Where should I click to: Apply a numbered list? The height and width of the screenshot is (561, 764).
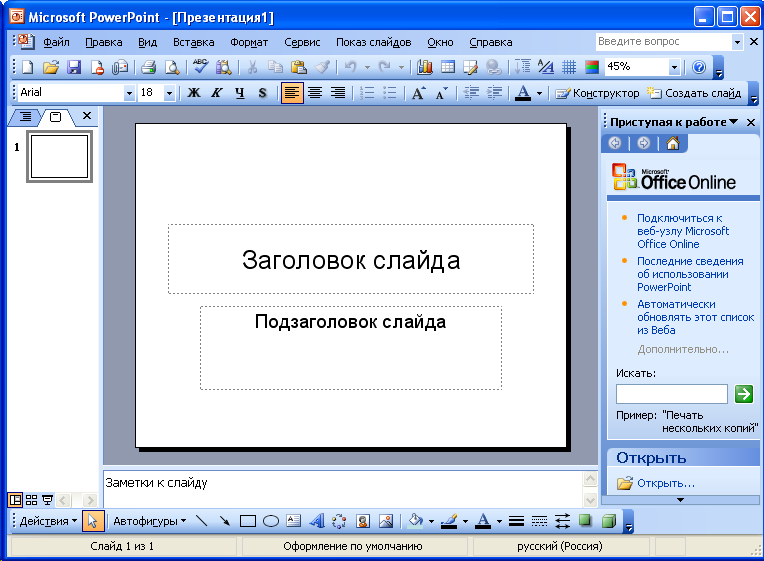367,93
